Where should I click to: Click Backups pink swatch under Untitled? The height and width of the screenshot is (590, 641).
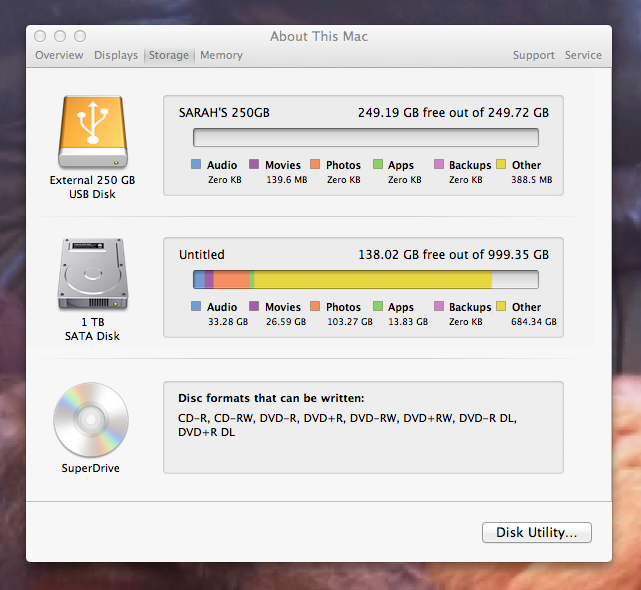(x=439, y=306)
